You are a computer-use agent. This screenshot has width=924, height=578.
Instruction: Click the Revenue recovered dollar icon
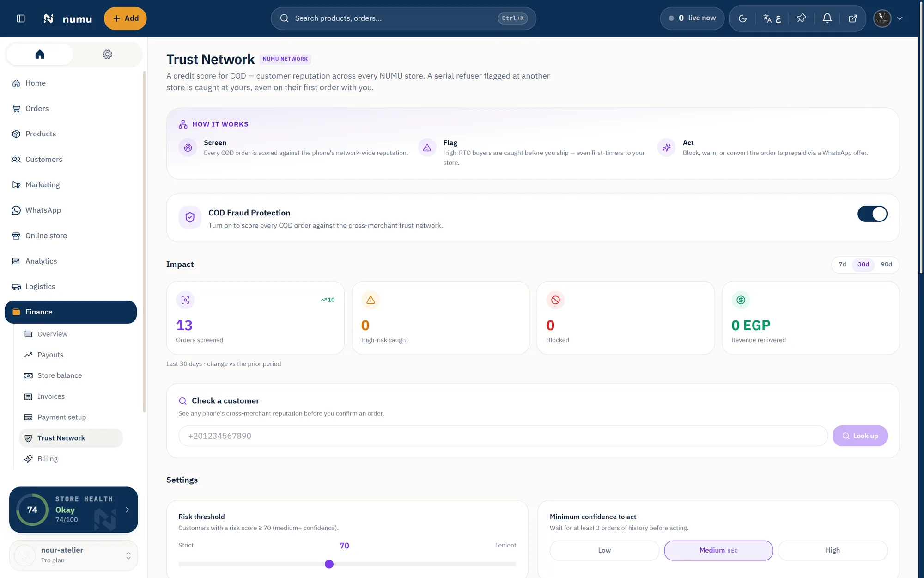click(x=741, y=300)
